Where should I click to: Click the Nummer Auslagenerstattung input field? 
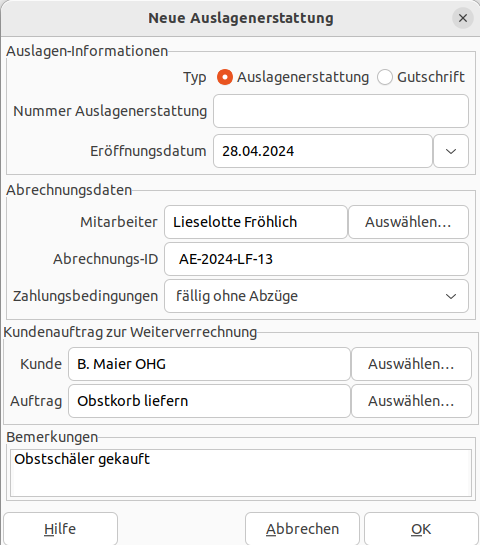(341, 111)
